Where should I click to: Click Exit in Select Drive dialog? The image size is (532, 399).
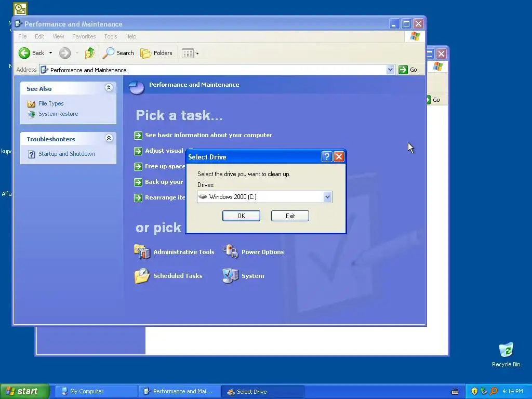(x=290, y=216)
